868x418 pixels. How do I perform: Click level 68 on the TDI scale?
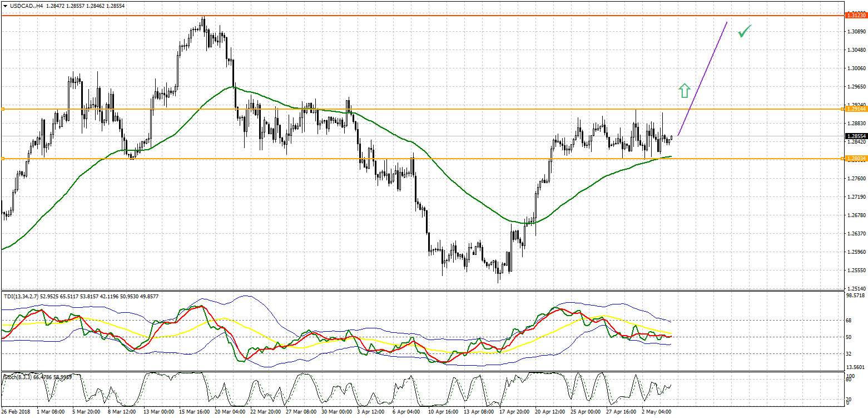click(x=849, y=321)
